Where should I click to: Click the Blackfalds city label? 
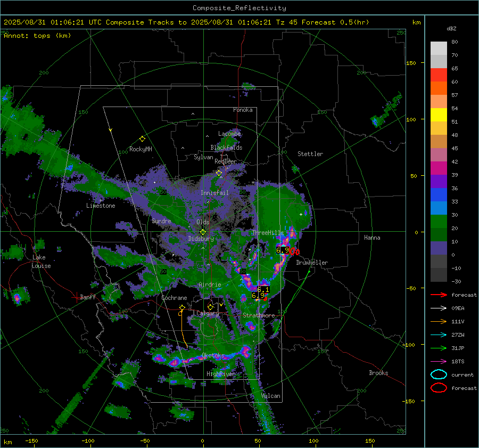click(x=226, y=148)
